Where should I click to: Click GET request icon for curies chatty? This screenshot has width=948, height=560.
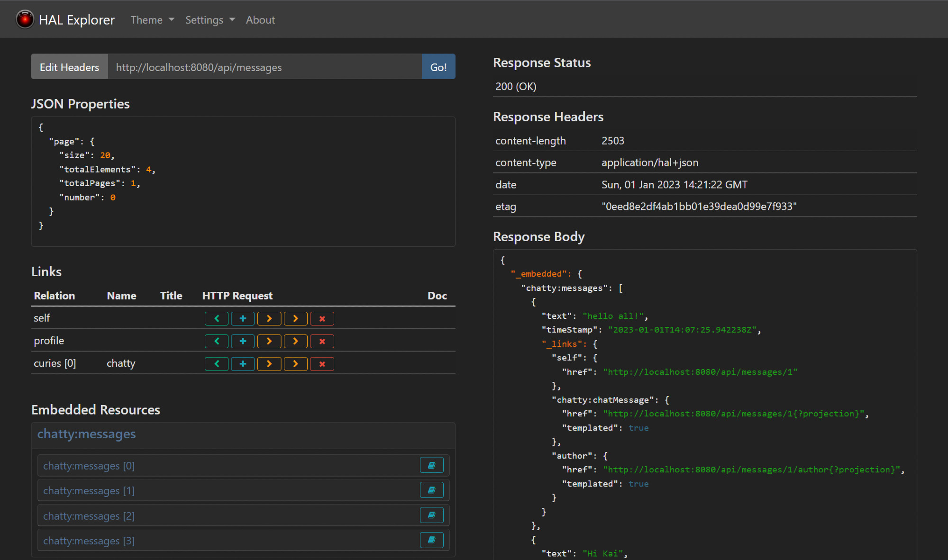click(x=217, y=364)
